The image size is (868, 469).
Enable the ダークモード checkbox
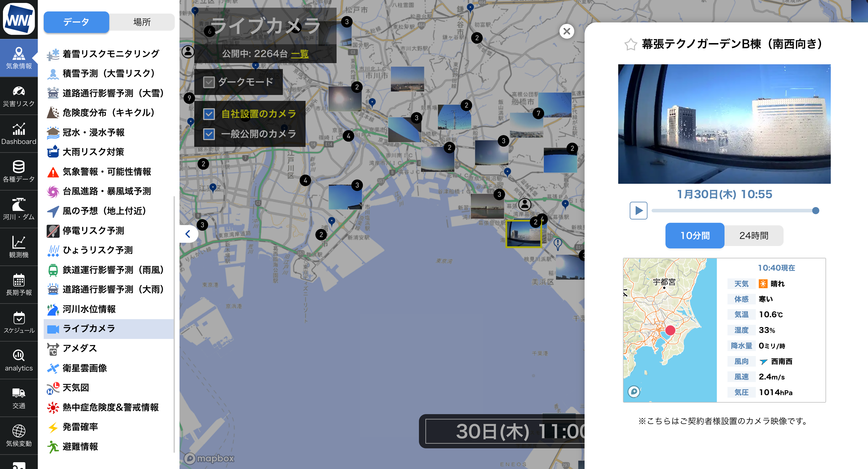coord(209,82)
